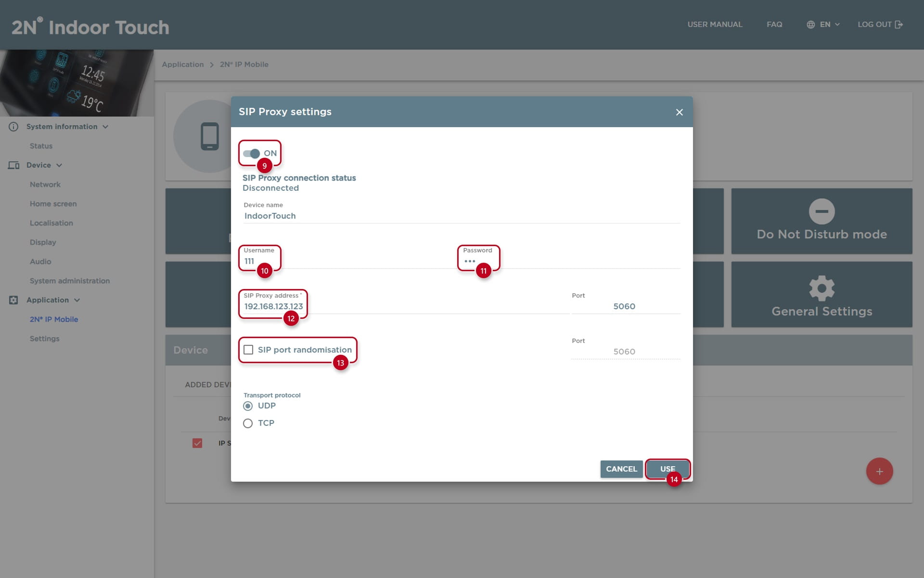Click the mobile phone icon

[x=209, y=136]
